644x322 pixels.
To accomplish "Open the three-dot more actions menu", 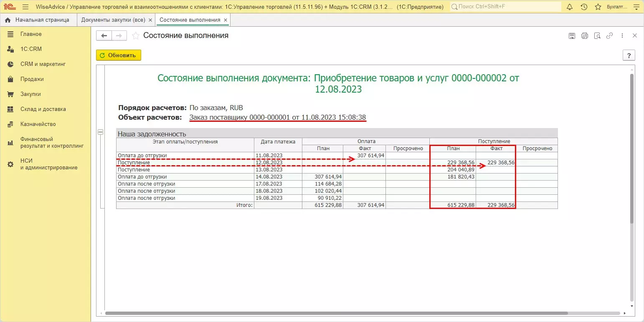I will coord(622,36).
